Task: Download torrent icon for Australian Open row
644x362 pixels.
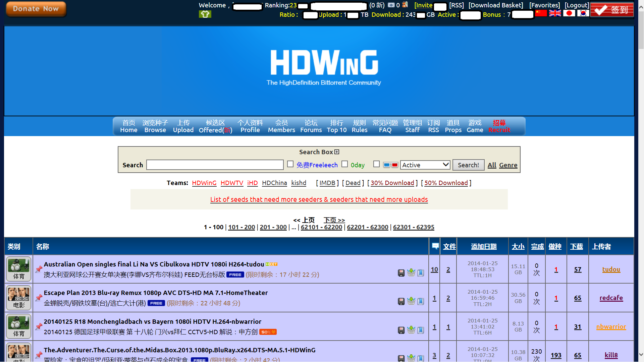Action: pyautogui.click(x=401, y=273)
